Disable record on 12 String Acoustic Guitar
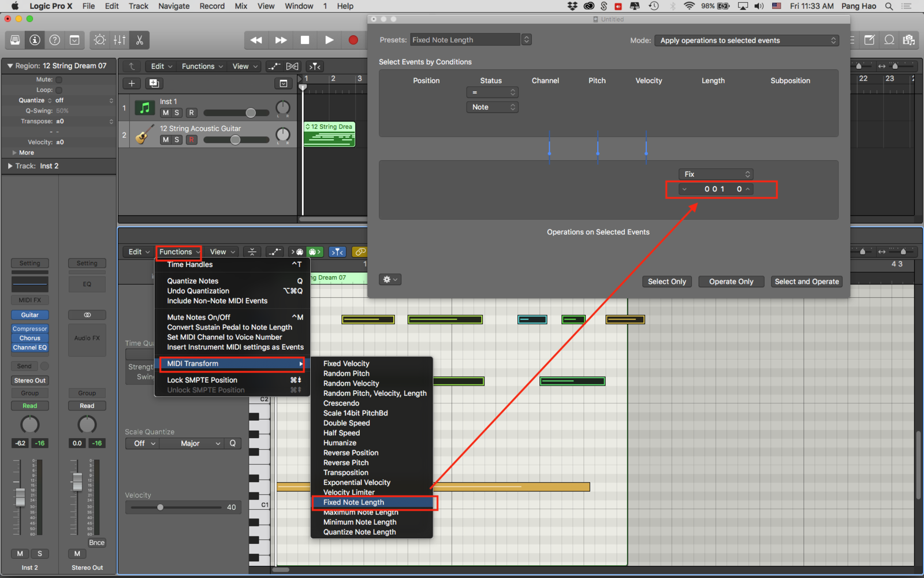The width and height of the screenshot is (924, 578). (192, 140)
